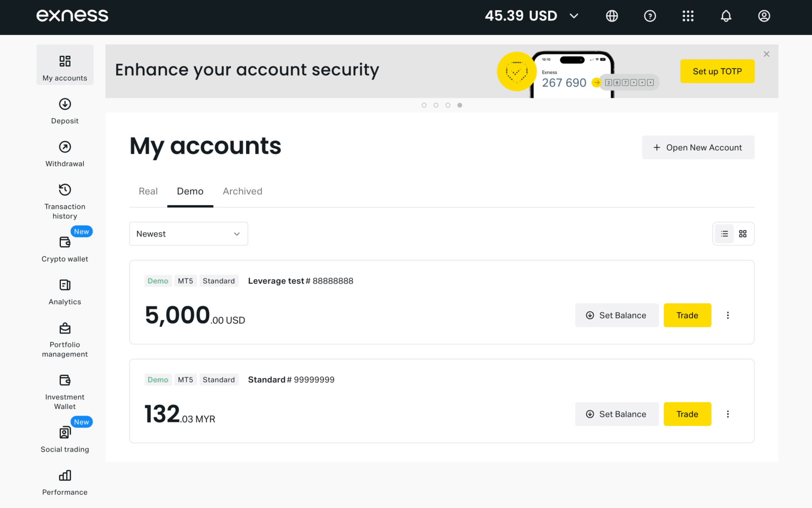Open Analytics from the sidebar
The image size is (812, 508).
[x=65, y=292]
